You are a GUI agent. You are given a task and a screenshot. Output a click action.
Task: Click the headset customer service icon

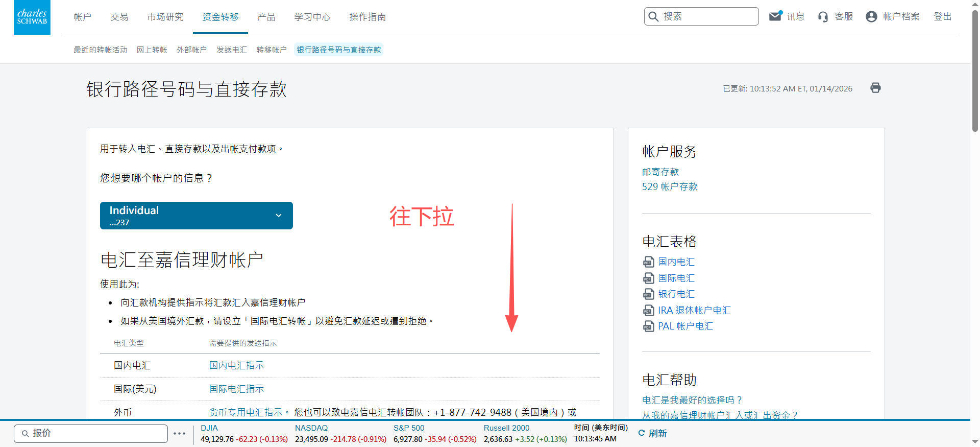click(x=823, y=17)
